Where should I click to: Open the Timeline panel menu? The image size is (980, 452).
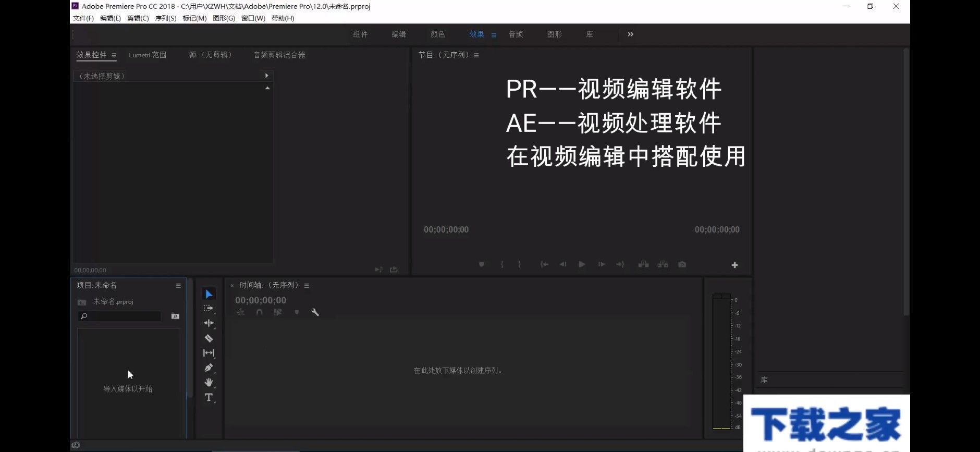pos(307,286)
